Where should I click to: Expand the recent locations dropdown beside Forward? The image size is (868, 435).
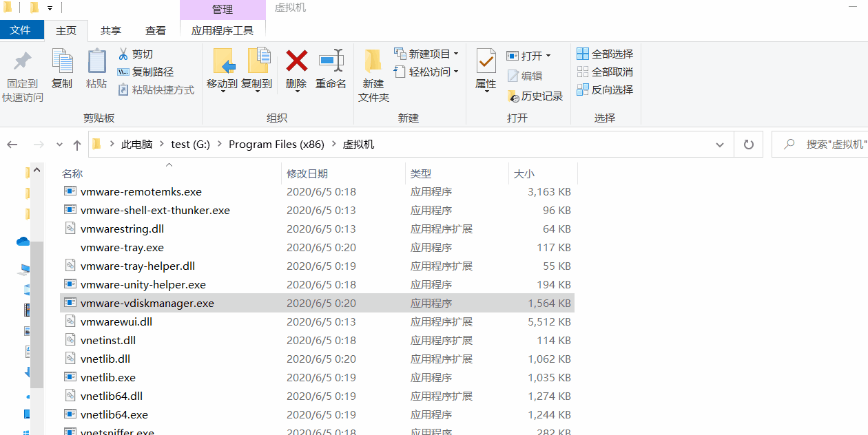[x=59, y=145]
